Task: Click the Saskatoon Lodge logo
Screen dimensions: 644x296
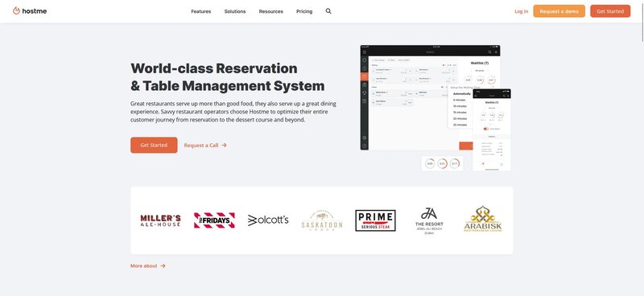Action: coord(321,220)
